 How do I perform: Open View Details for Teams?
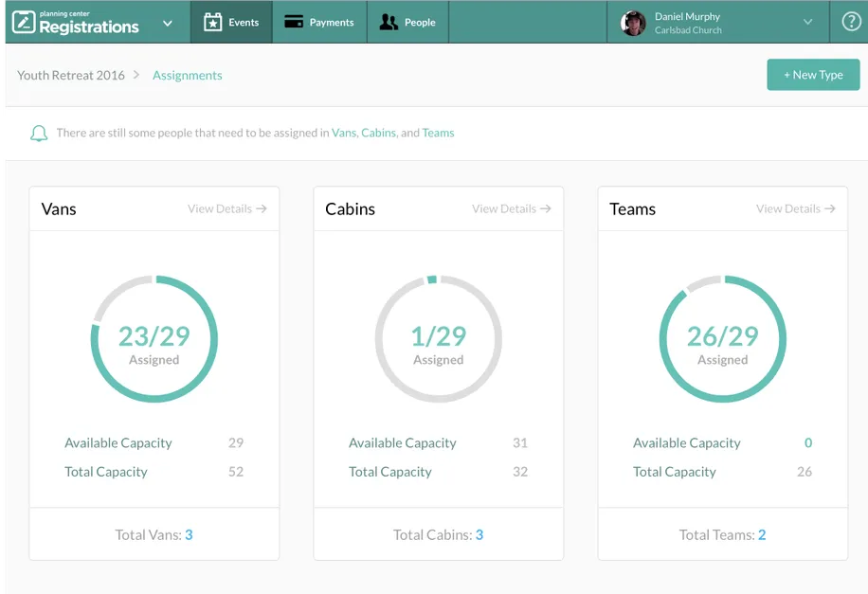click(795, 208)
